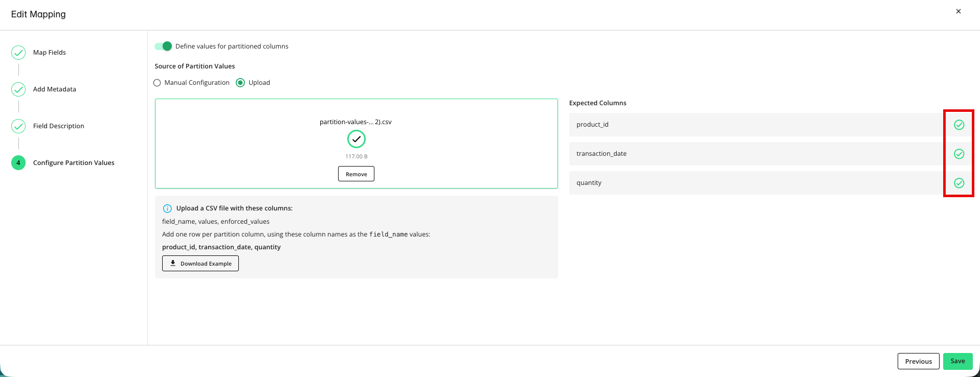Go to the Field Description step
Viewport: 980px width, 377px height.
(x=59, y=126)
